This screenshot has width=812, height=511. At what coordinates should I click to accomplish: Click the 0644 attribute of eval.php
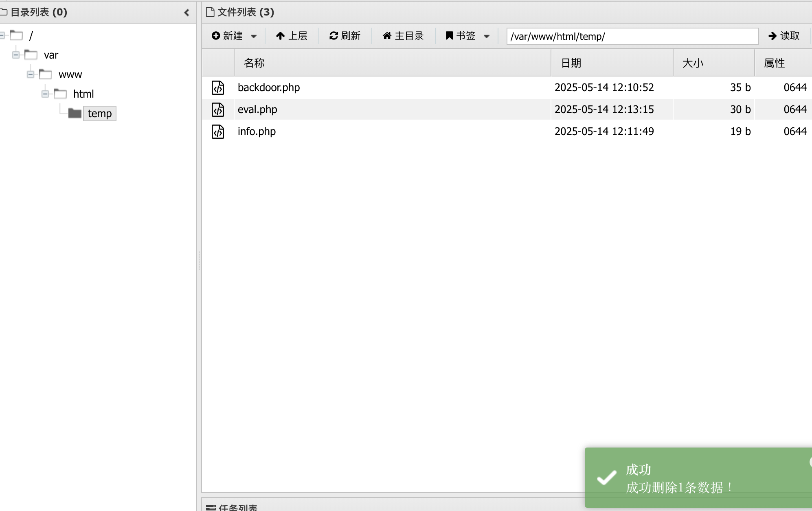click(795, 109)
